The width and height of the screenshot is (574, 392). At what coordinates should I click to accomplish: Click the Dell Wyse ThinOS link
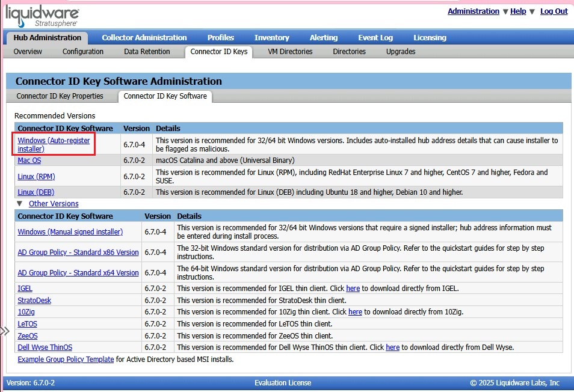(45, 348)
